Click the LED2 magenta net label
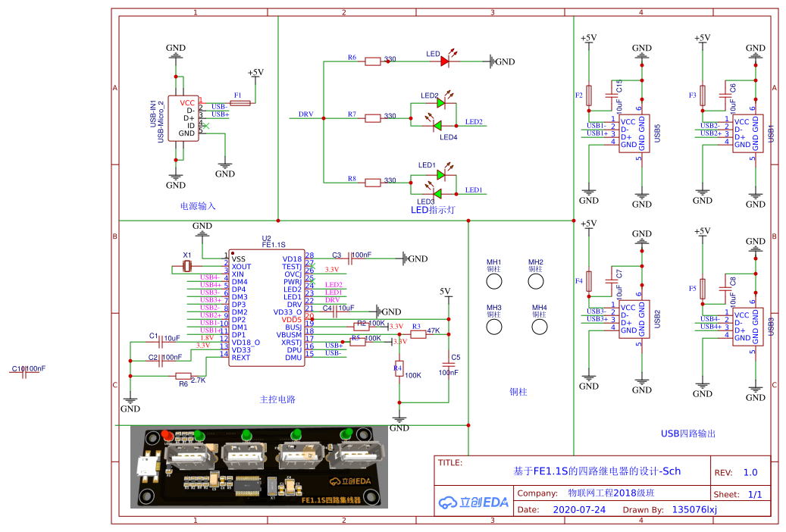786x532 pixels. click(x=334, y=284)
